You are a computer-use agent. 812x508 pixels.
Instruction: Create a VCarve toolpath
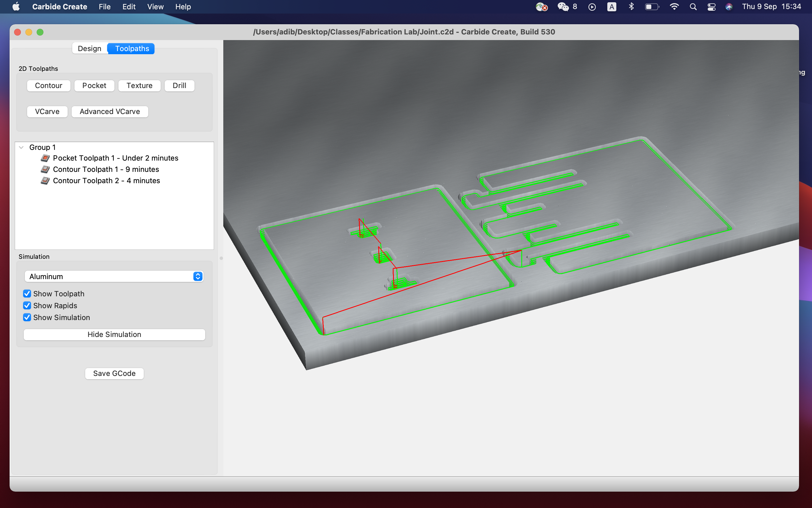(47, 111)
